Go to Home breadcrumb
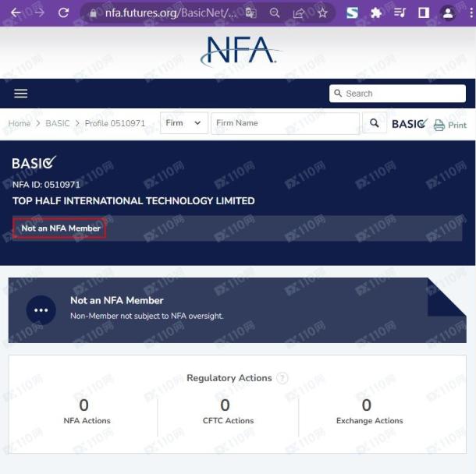The image size is (476, 474). pos(20,123)
